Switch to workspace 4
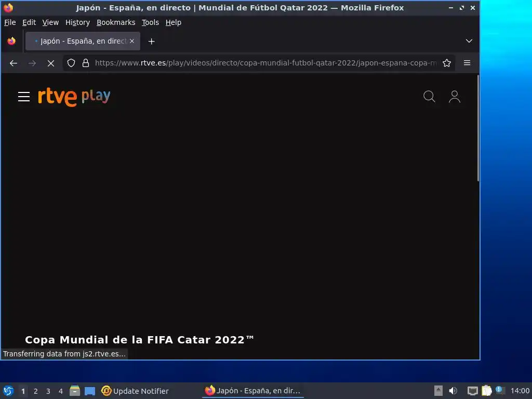 click(x=61, y=391)
